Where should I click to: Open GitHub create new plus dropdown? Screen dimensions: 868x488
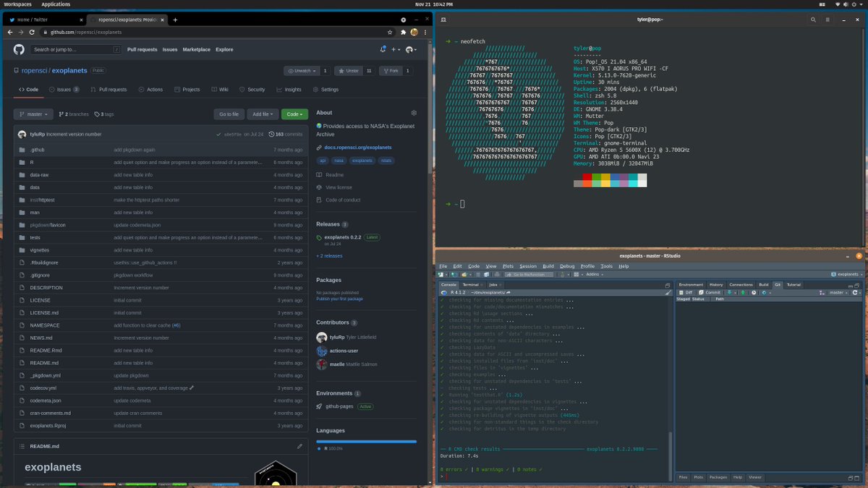click(396, 49)
